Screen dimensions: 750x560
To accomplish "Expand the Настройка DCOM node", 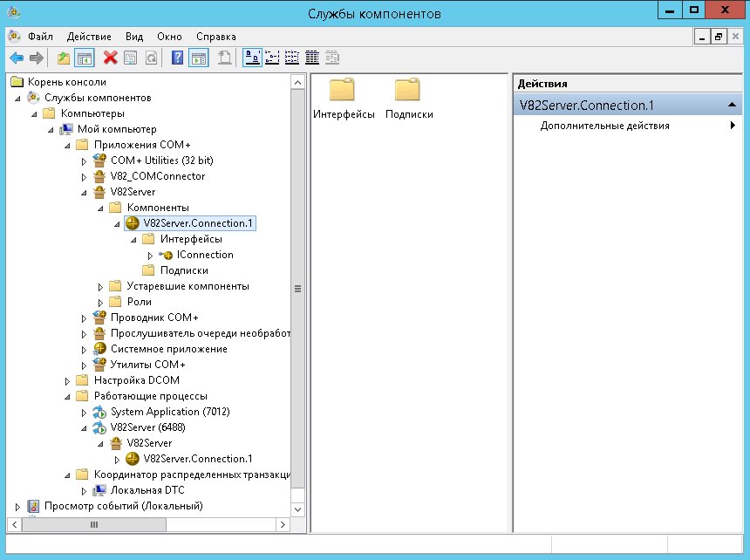I will (67, 382).
